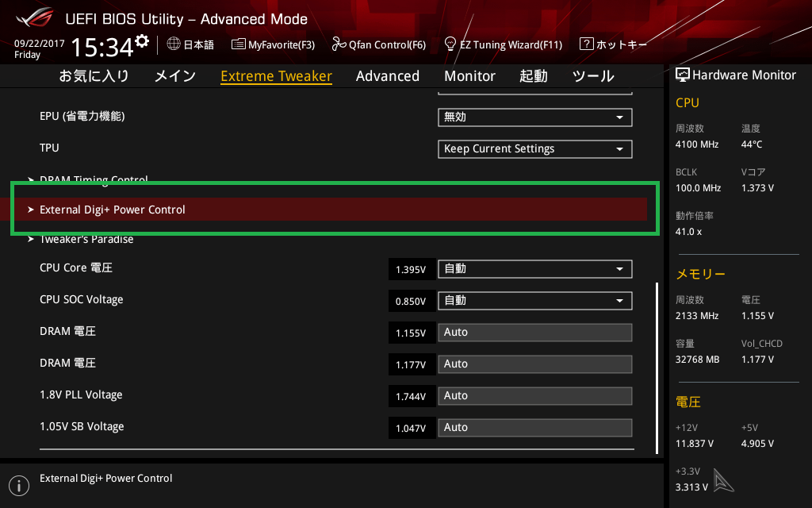The image size is (812, 508).
Task: Click the EZ Tuning Wizard bulb icon
Action: [x=450, y=44]
